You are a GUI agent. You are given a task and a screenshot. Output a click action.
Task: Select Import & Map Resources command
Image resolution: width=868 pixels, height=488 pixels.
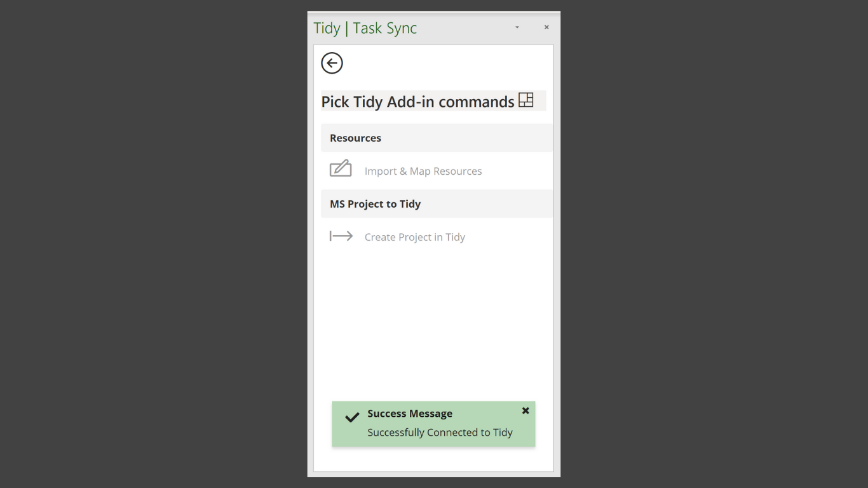[x=423, y=171]
